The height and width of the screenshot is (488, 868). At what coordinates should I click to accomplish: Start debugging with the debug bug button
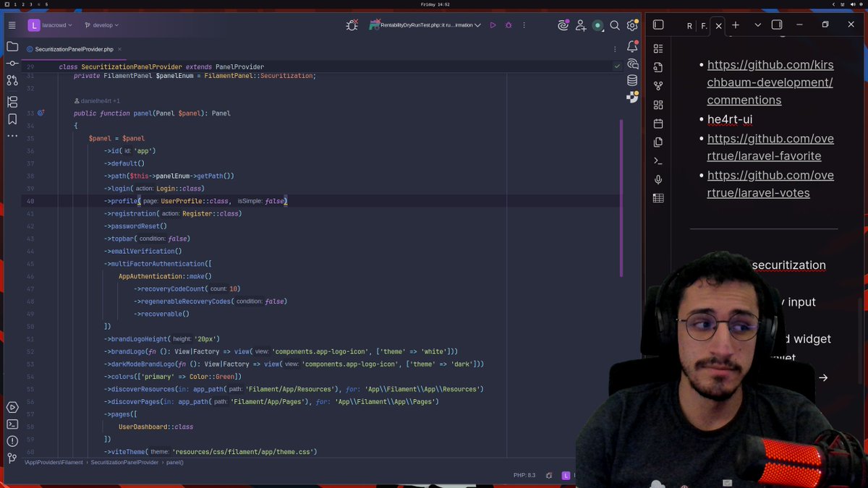point(509,25)
